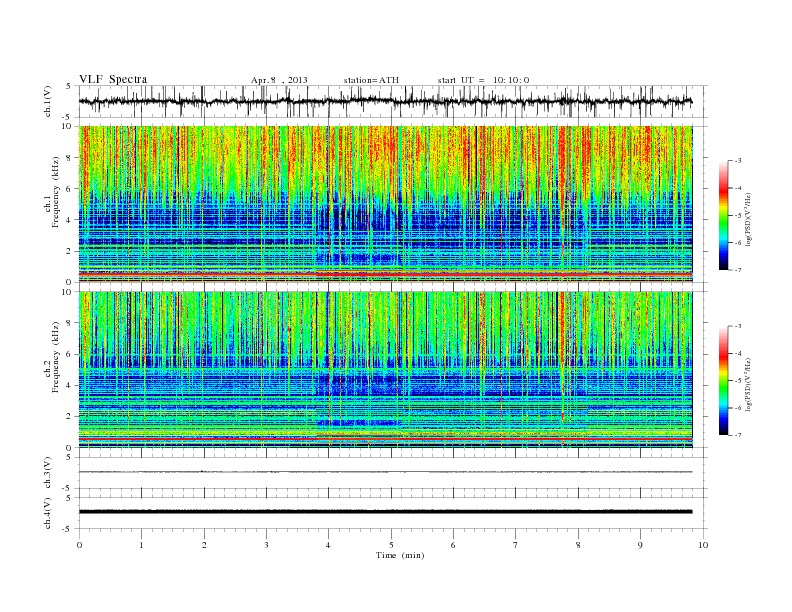The height and width of the screenshot is (612, 792).
Task: Select the "Time (min)" axis label
Action: click(400, 555)
